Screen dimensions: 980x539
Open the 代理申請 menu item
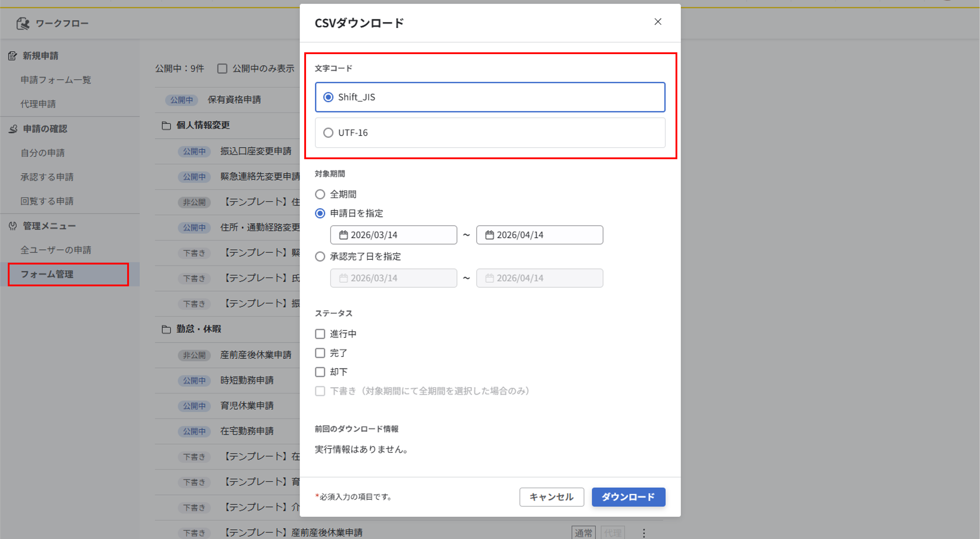click(38, 104)
